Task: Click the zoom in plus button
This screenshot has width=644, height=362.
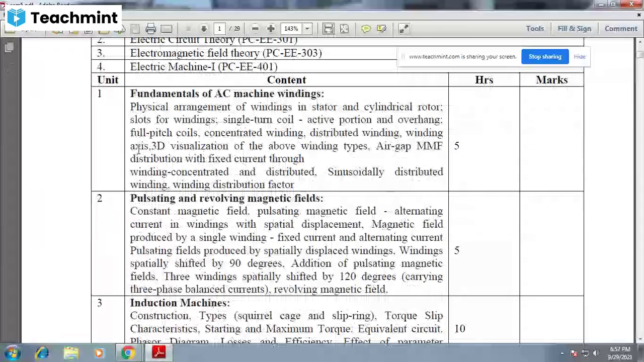Action: 271,29
